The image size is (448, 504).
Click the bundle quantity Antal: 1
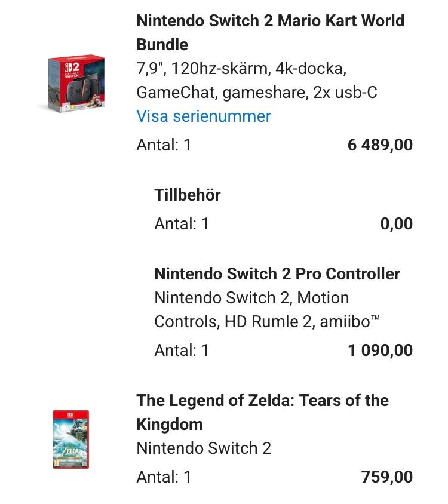(164, 145)
